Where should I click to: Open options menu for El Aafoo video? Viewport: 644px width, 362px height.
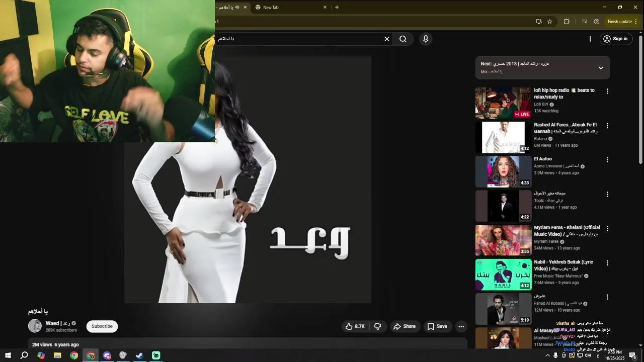click(607, 160)
